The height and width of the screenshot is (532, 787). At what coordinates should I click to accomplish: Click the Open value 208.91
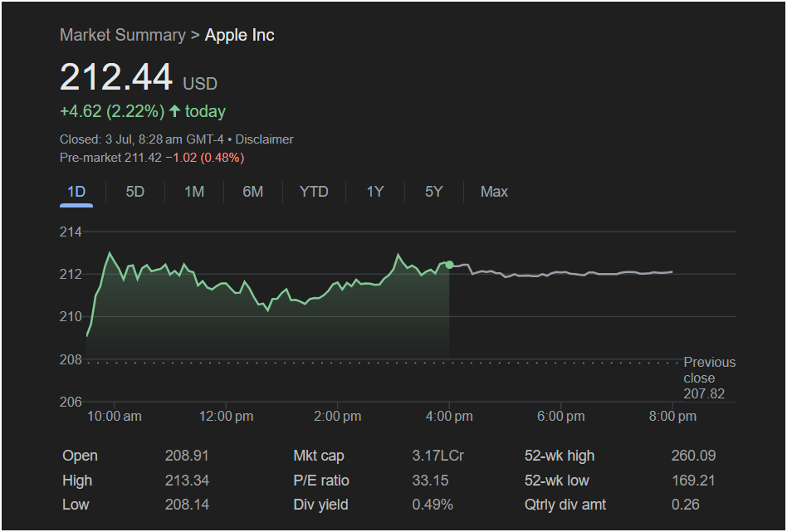pyautogui.click(x=187, y=456)
